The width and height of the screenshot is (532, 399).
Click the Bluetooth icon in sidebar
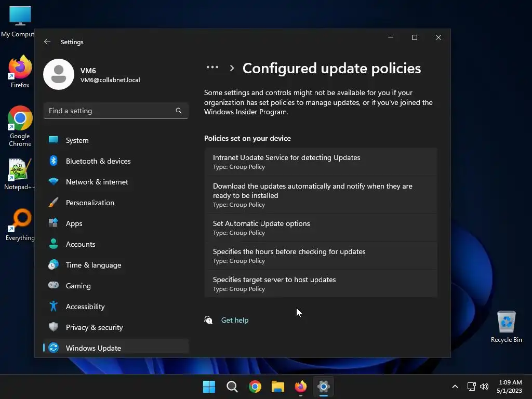pos(54,161)
